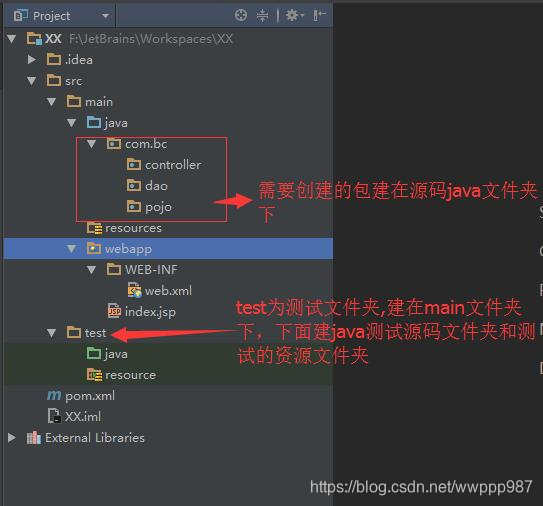Viewport: 543px width, 506px height.
Task: Click the Maven pom.xml file icon
Action: click(x=54, y=396)
